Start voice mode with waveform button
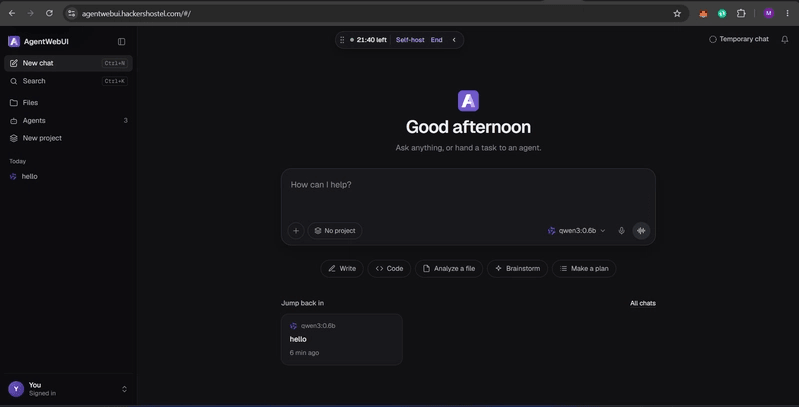Image resolution: width=799 pixels, height=407 pixels. (641, 231)
